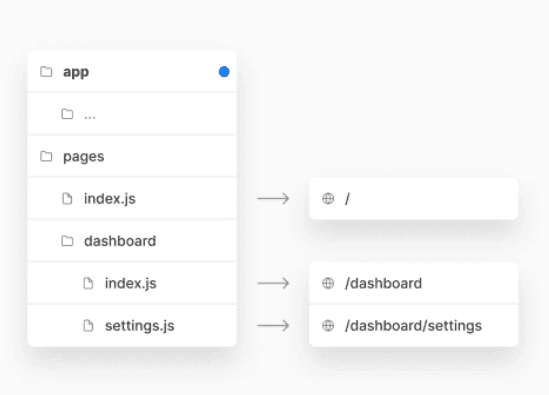The height and width of the screenshot is (395, 549).
Task: Click the dashboard folder icon
Action: (x=67, y=241)
